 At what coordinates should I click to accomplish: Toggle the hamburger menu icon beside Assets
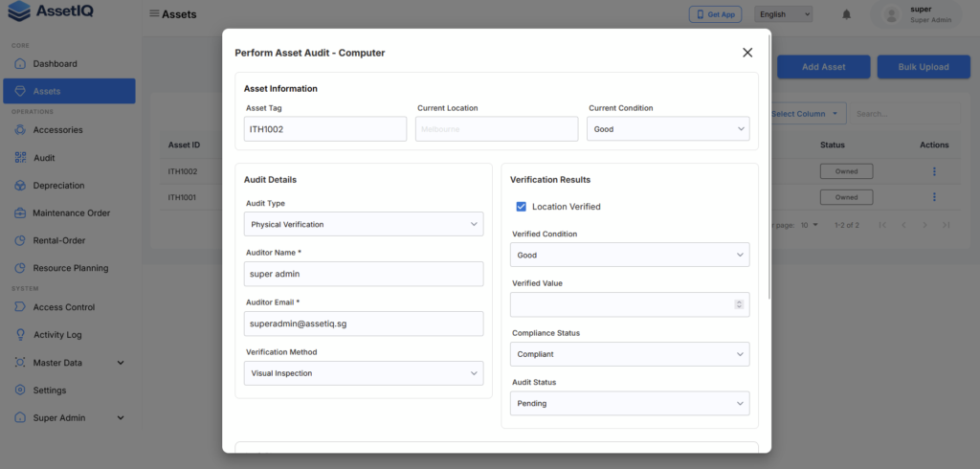click(154, 13)
